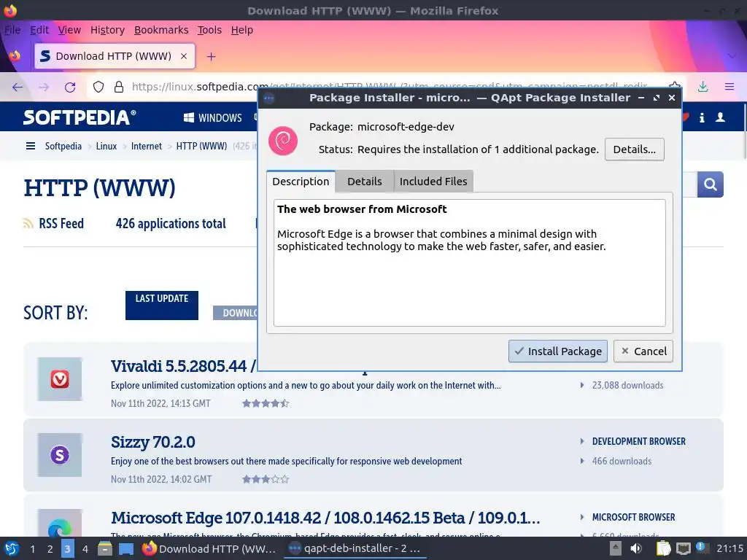Click Firefox page vertical scrollbar
Viewport: 747px width, 560px height.
(x=743, y=131)
